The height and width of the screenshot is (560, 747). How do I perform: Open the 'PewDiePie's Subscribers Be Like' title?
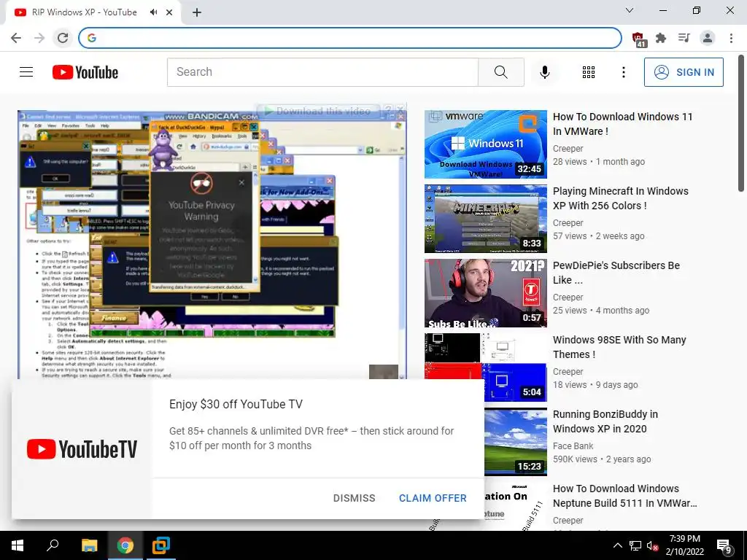(616, 273)
